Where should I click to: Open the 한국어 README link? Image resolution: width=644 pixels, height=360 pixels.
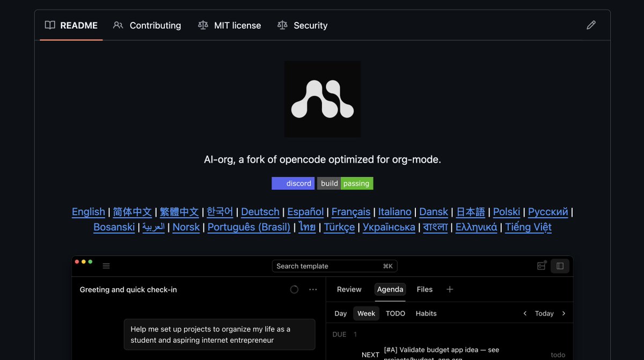pyautogui.click(x=220, y=212)
